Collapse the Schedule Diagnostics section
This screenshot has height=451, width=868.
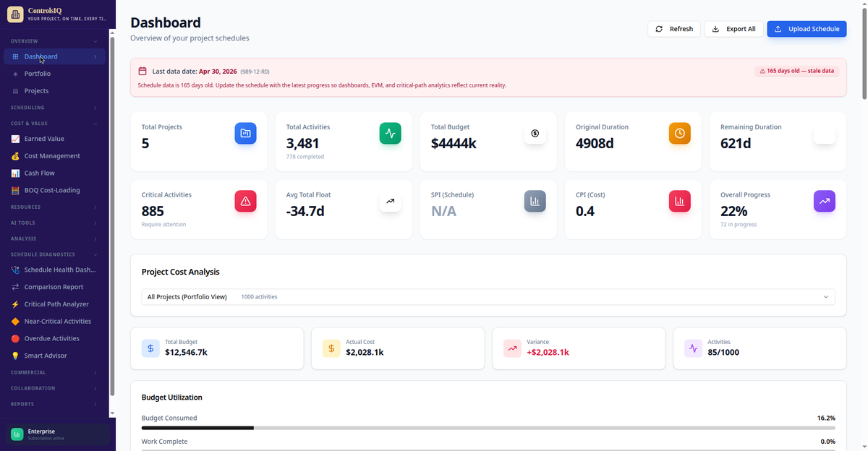click(x=54, y=254)
